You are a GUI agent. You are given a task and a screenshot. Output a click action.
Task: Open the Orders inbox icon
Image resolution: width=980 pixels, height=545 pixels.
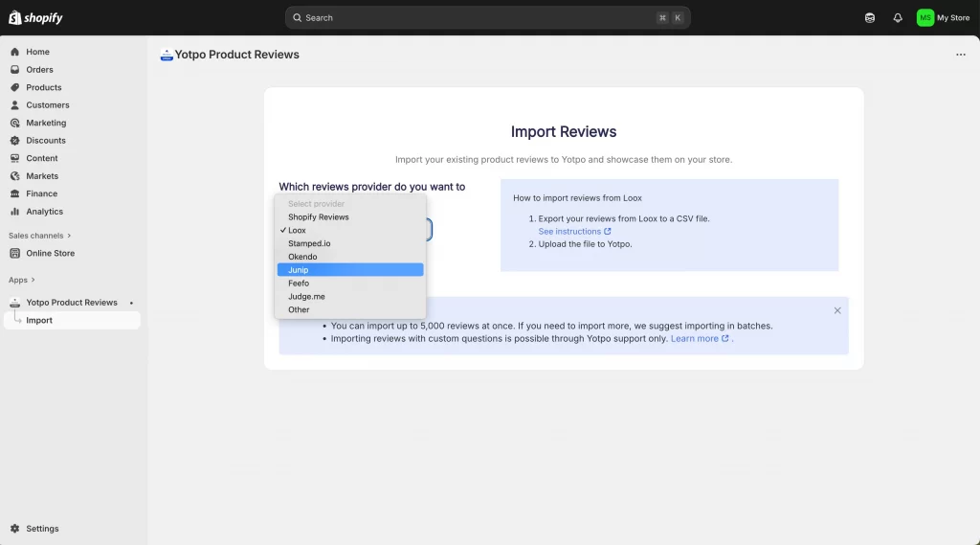pyautogui.click(x=15, y=70)
